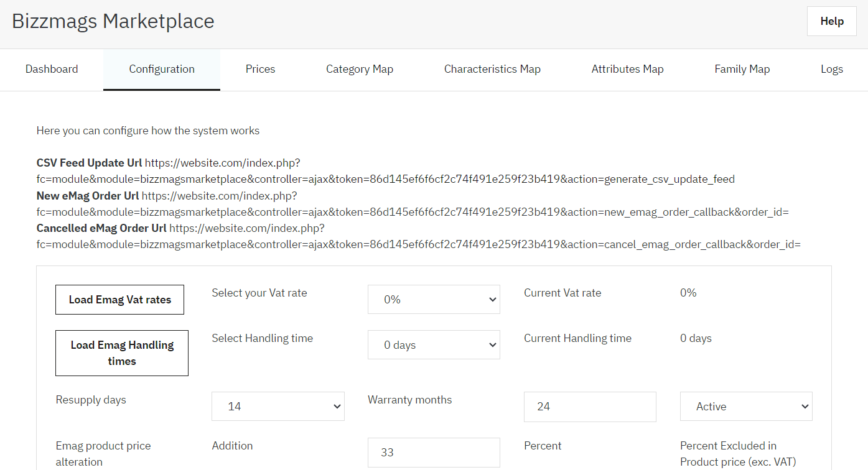Image resolution: width=868 pixels, height=470 pixels.
Task: Open the Family Map tab
Action: (x=742, y=70)
